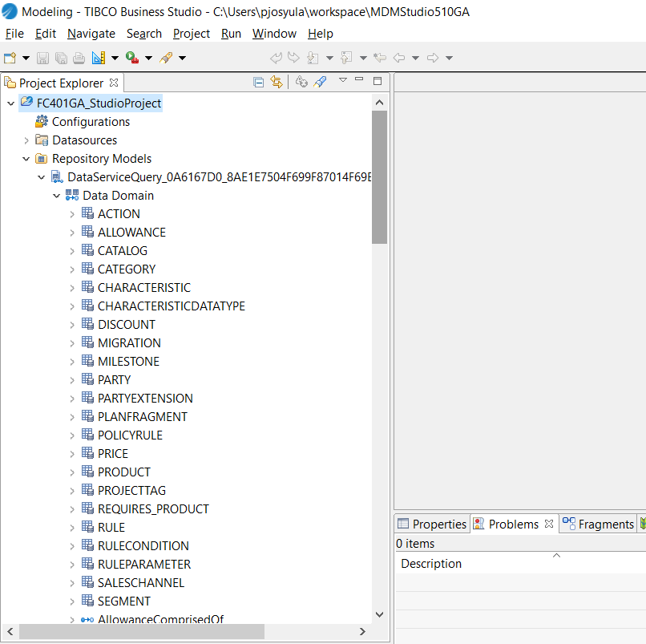Viewport: 646px width, 644px height.
Task: Select FC401GA_StudioProject project node
Action: coord(99,103)
